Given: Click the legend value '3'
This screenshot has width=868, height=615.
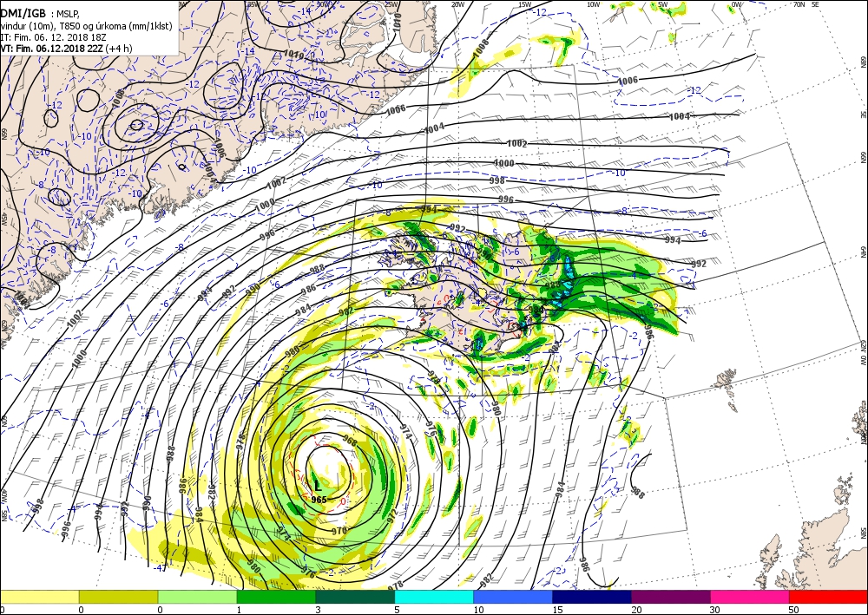Looking at the screenshot, I should [318, 610].
